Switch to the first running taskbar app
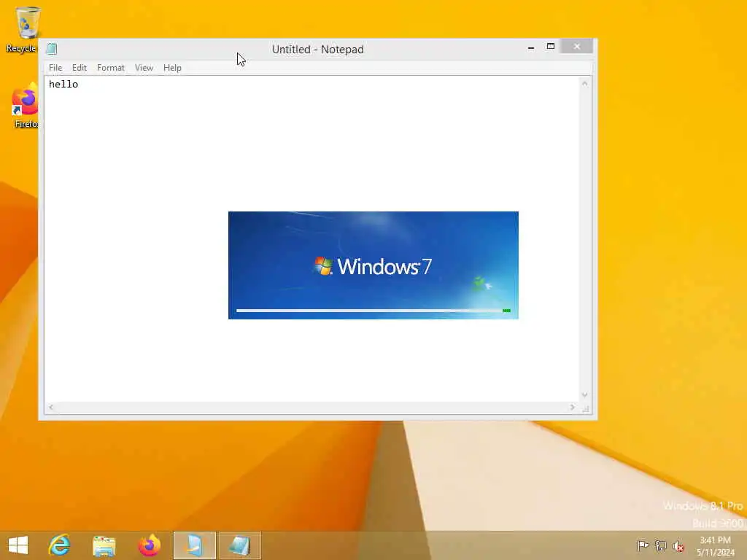 point(194,545)
